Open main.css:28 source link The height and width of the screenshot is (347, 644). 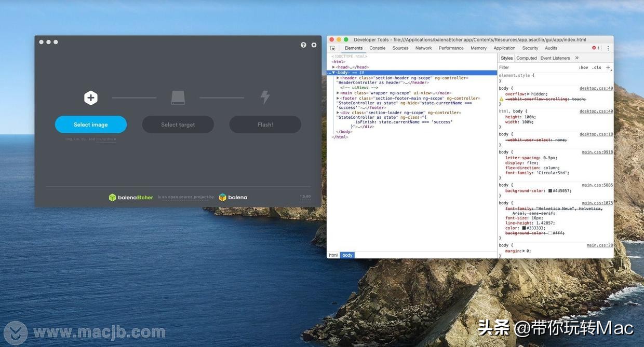[600, 245]
